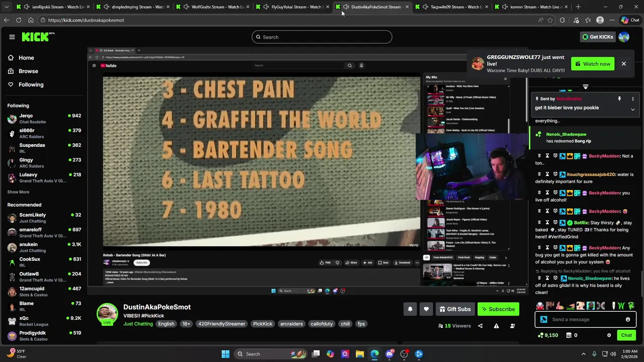Collapse the top chat panel arrow
Image resolution: width=644 pixels, height=362 pixels.
coord(585,87)
